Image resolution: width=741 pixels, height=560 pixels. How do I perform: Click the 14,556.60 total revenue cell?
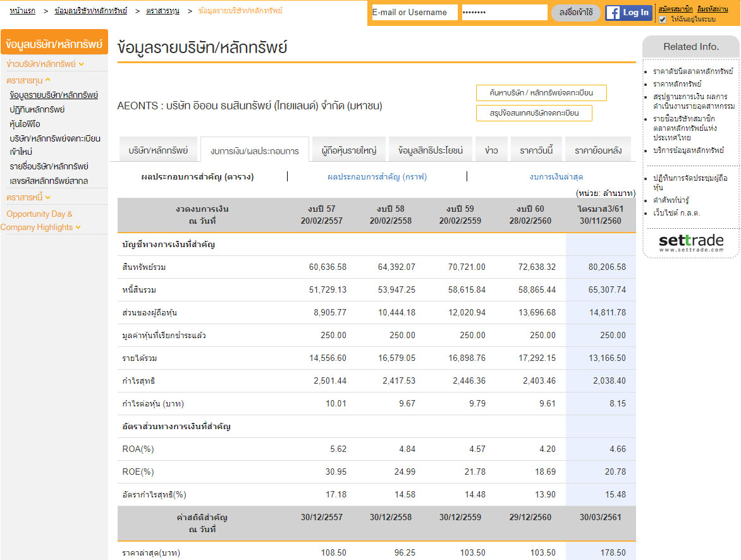(328, 358)
